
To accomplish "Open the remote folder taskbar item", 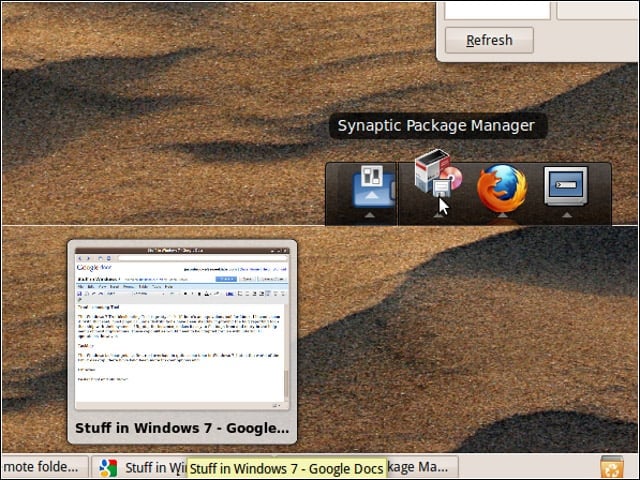I will coord(44,467).
